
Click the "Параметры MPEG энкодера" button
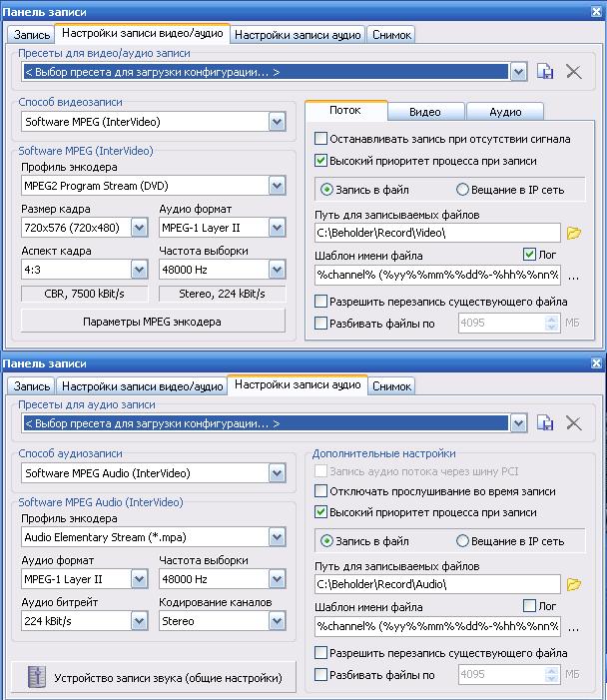tap(152, 322)
